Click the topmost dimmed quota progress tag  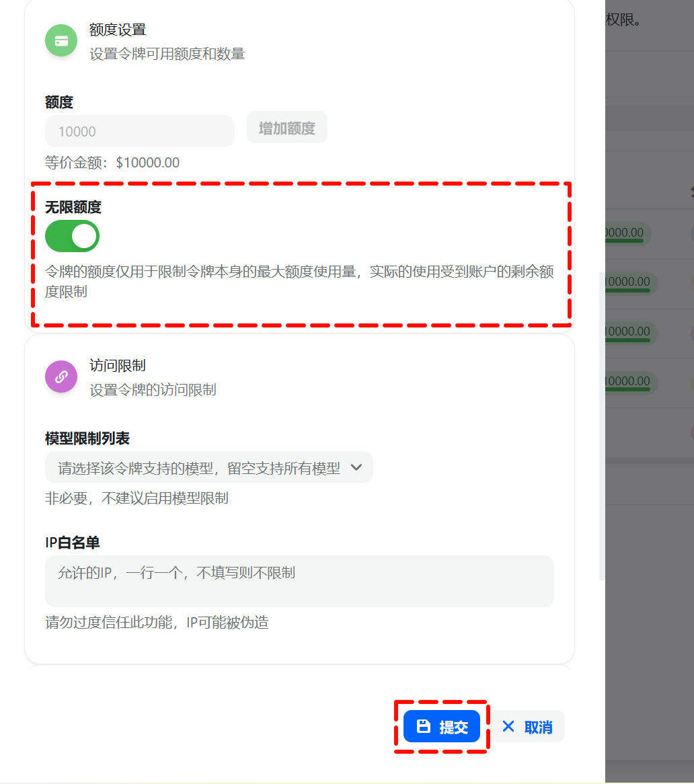(627, 233)
